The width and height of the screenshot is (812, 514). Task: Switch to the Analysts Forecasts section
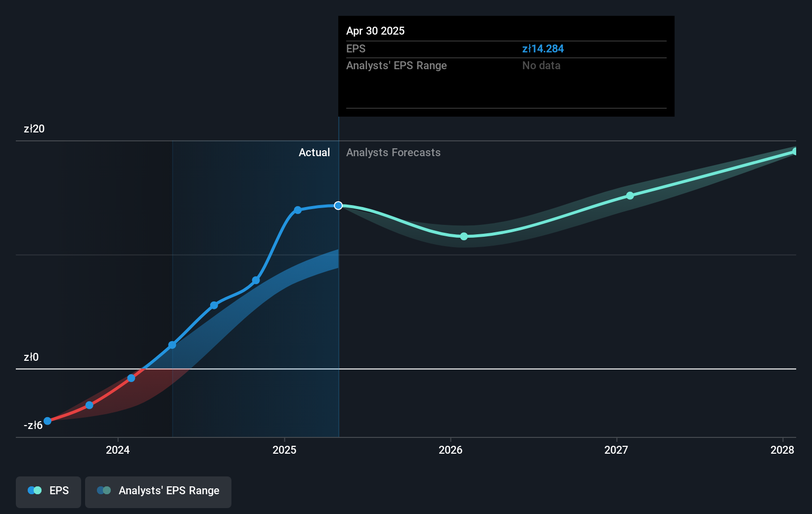pos(393,153)
